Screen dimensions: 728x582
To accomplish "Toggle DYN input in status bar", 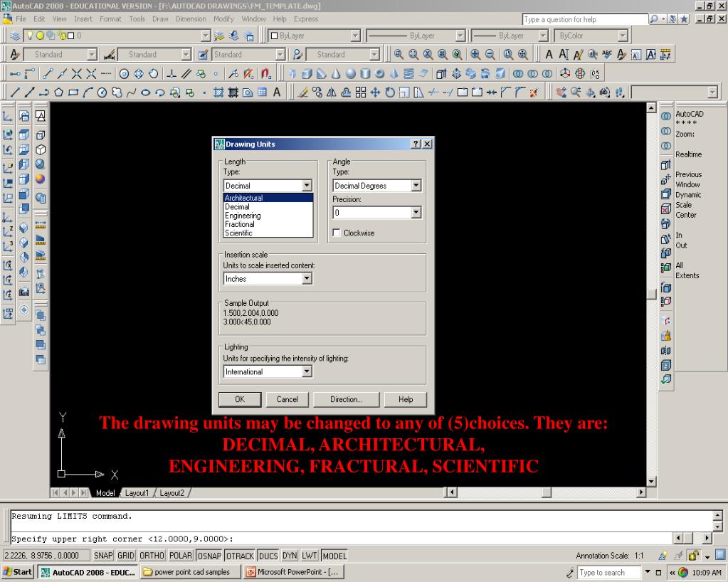I will pos(290,556).
